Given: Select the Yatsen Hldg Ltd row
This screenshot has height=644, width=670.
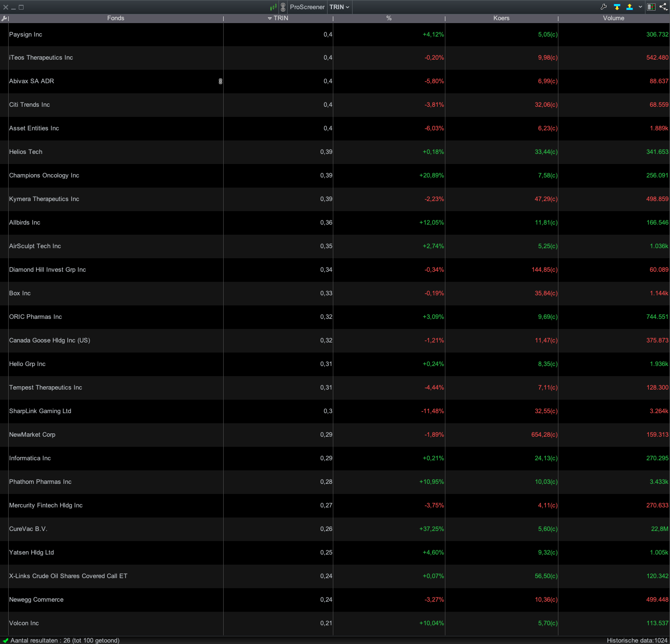Looking at the screenshot, I should pyautogui.click(x=335, y=553).
